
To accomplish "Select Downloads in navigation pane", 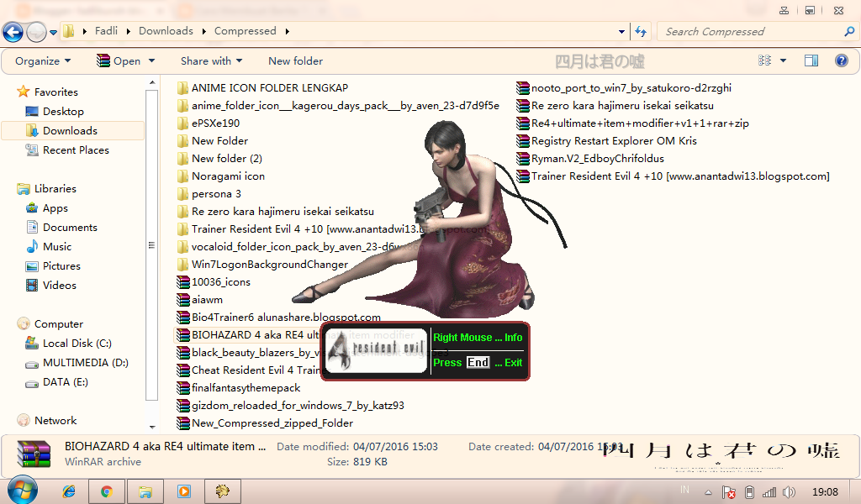I will click(x=72, y=130).
